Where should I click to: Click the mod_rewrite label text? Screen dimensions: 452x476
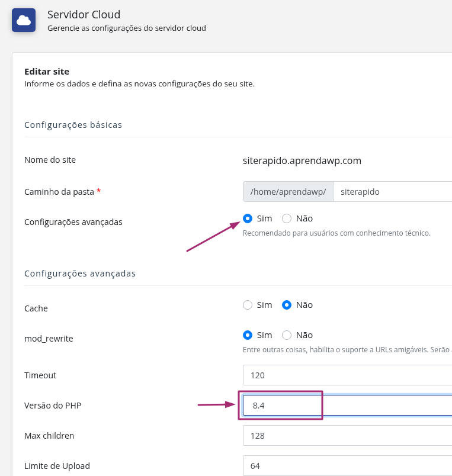[x=49, y=339]
